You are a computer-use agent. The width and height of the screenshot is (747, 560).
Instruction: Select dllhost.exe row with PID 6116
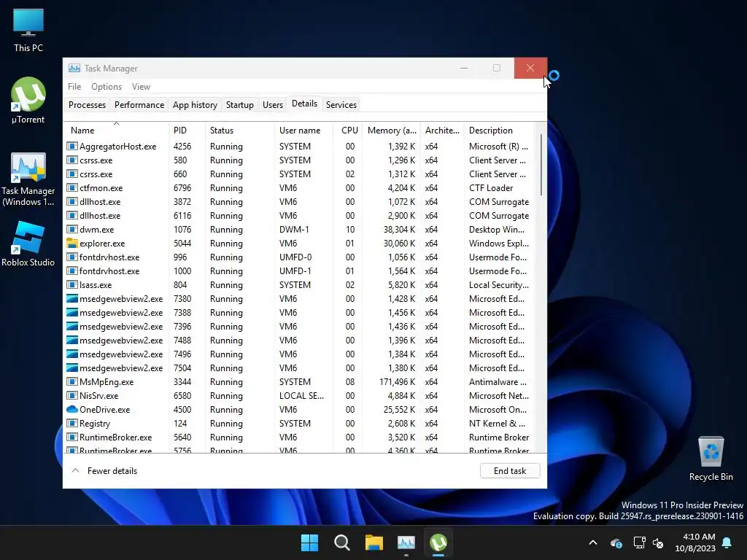[298, 216]
